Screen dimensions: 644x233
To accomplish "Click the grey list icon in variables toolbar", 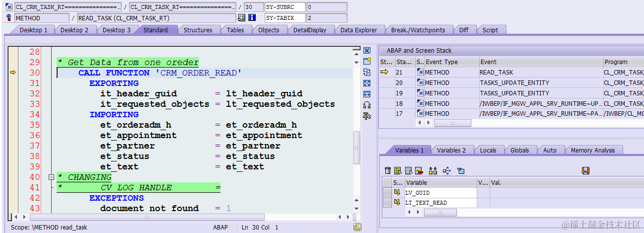I will click(408, 170).
